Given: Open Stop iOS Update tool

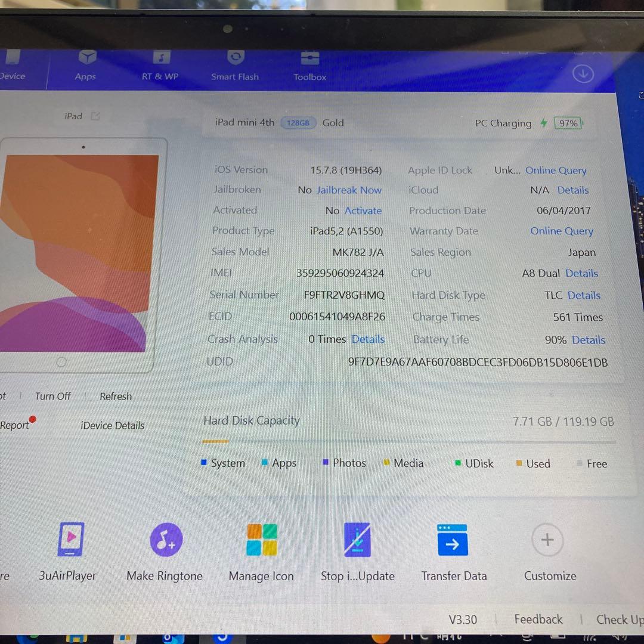Looking at the screenshot, I should point(357,540).
